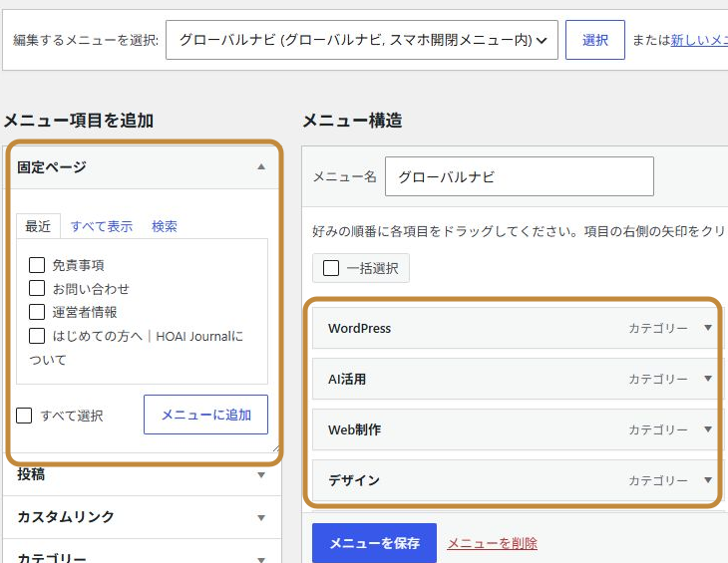Screen dimensions: 728x563
Task: Click the メニューを保存 button
Action: [374, 543]
